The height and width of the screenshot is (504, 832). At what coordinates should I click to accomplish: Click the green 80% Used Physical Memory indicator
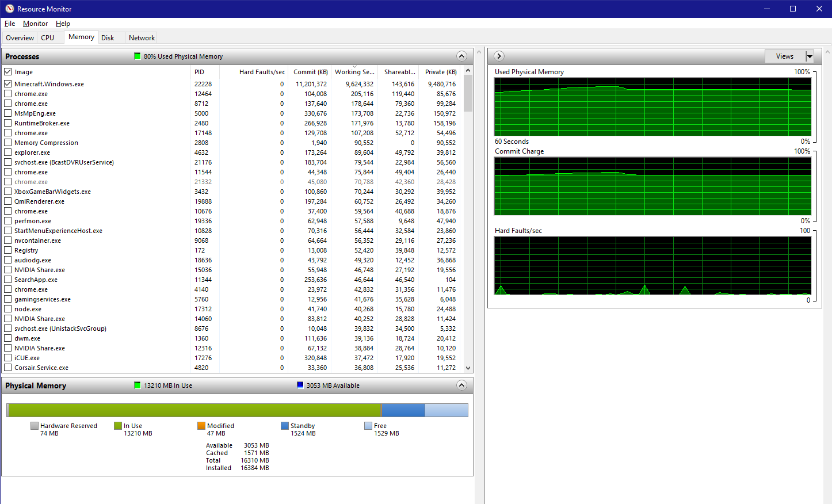[137, 56]
